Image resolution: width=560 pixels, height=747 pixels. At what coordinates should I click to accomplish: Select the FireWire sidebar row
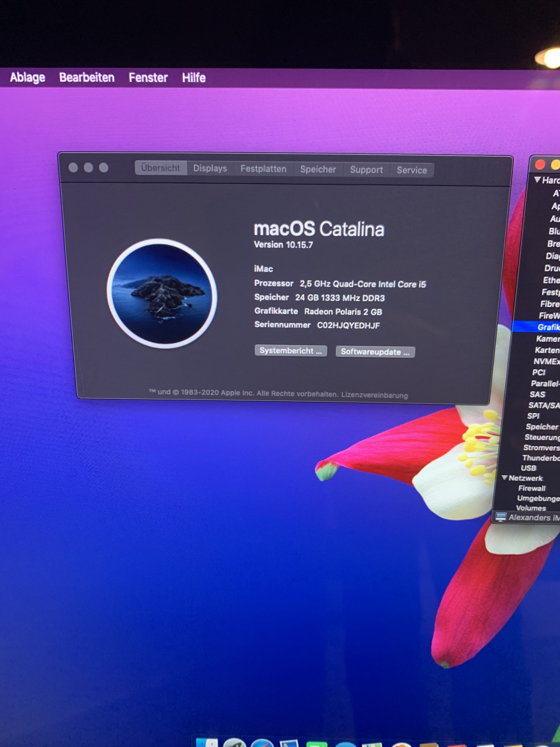click(549, 316)
